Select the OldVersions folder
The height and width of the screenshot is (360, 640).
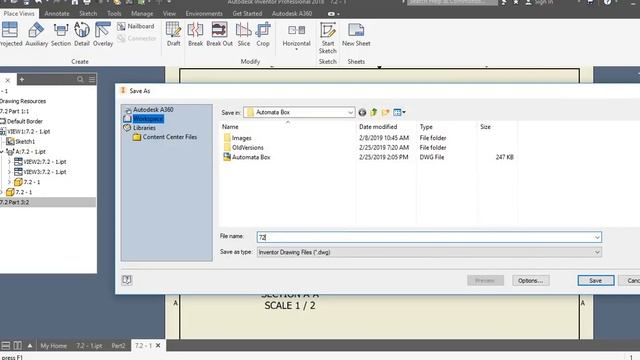click(x=243, y=147)
